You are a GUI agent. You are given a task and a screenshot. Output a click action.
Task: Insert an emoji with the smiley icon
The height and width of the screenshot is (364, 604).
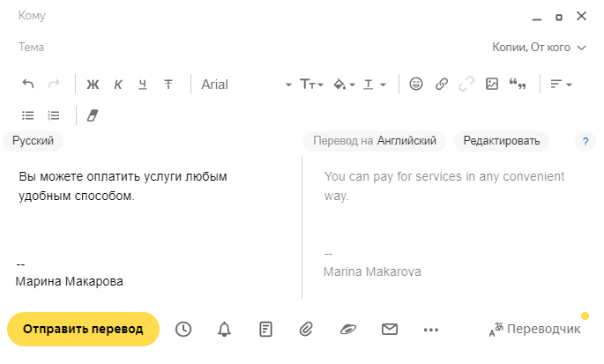(x=416, y=85)
